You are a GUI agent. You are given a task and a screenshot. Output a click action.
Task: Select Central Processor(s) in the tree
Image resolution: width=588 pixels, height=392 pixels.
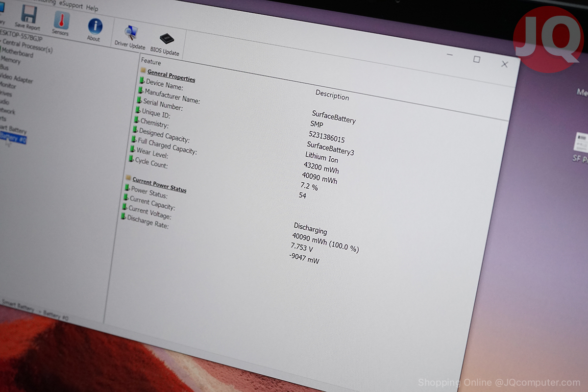click(x=27, y=46)
